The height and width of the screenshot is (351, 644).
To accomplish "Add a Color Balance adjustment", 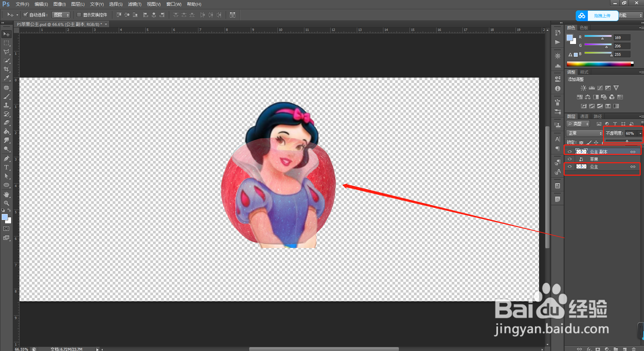I will click(x=588, y=97).
